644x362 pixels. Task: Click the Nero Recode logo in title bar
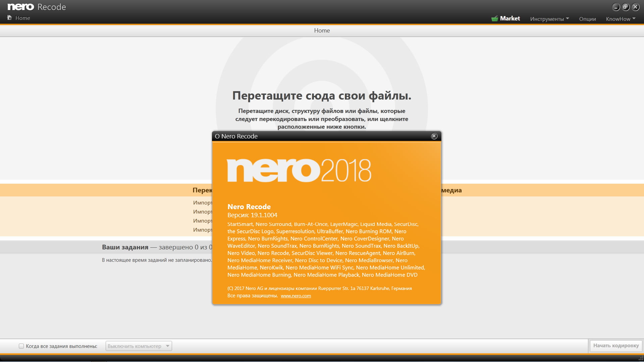pos(37,7)
